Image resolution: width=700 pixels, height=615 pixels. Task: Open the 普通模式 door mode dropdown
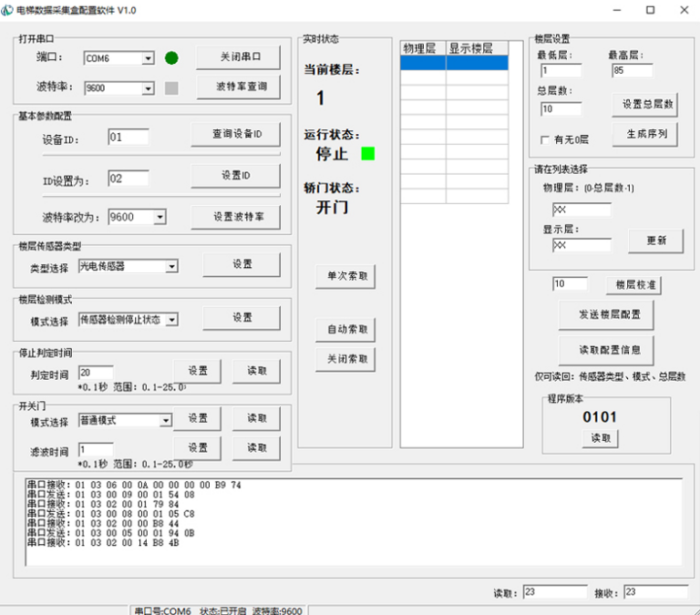166,420
